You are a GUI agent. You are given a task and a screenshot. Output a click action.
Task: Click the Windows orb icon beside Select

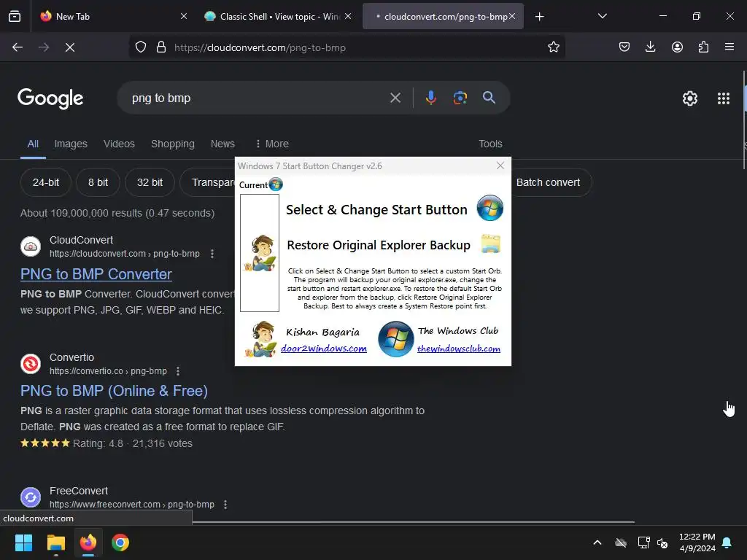(x=489, y=208)
